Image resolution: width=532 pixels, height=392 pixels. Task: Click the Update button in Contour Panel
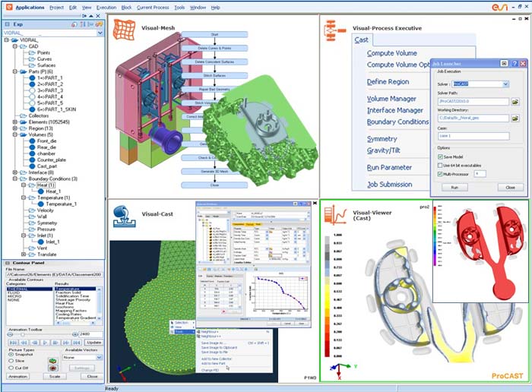pyautogui.click(x=93, y=343)
